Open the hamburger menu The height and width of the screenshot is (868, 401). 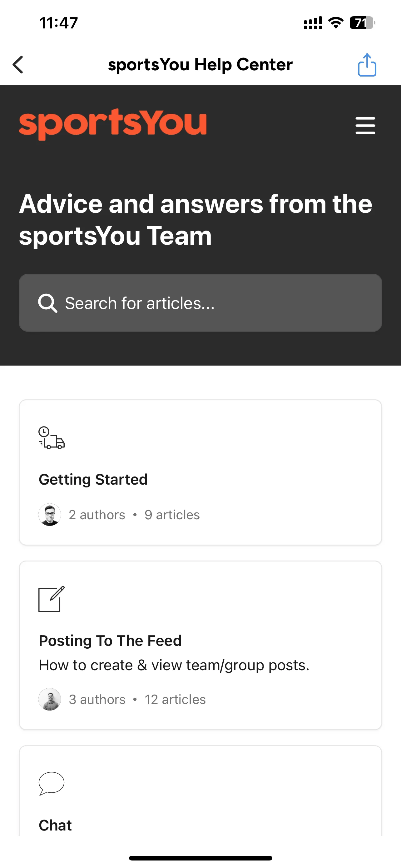pos(365,126)
